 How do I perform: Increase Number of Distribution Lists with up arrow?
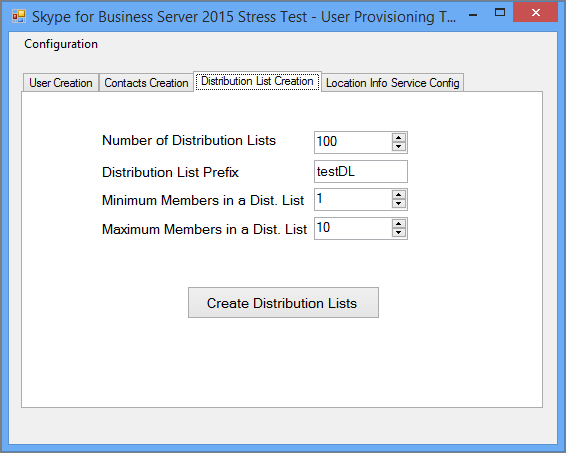pos(399,138)
